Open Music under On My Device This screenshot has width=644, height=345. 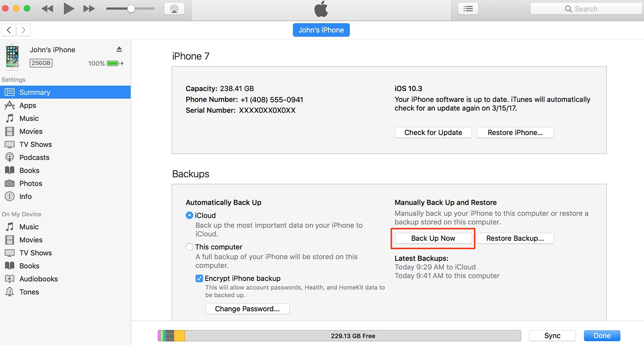[65, 227]
